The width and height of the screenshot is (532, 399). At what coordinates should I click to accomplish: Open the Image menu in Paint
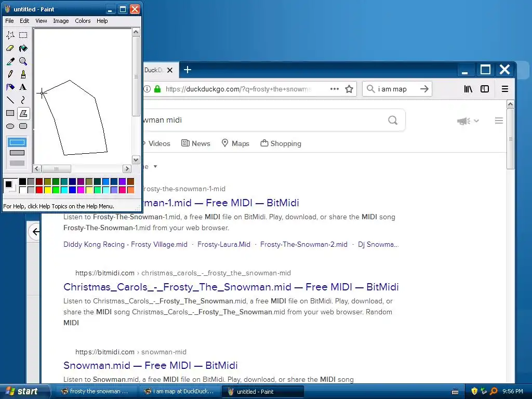(x=61, y=21)
